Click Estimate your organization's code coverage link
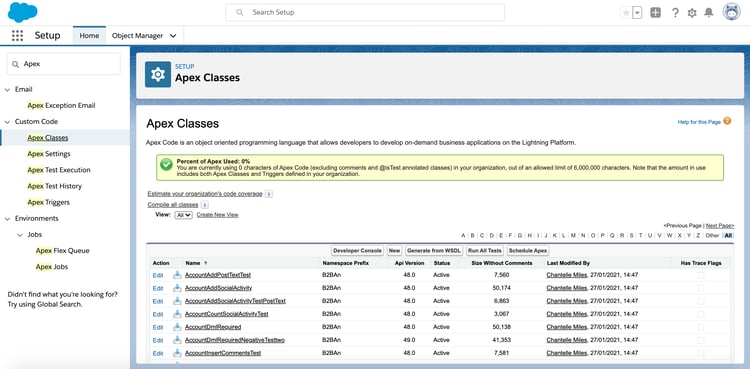The width and height of the screenshot is (750, 369). click(205, 194)
